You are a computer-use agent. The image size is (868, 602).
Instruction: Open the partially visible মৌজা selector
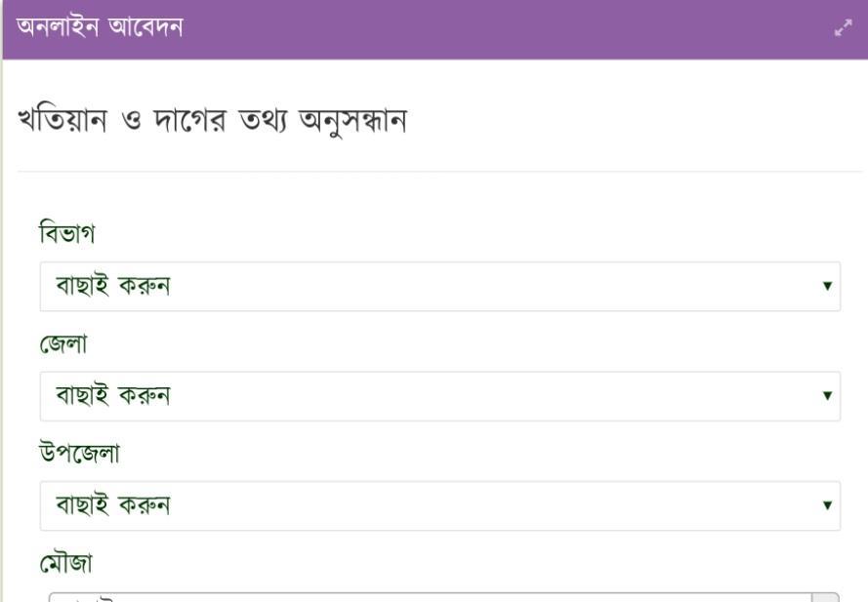[430, 596]
